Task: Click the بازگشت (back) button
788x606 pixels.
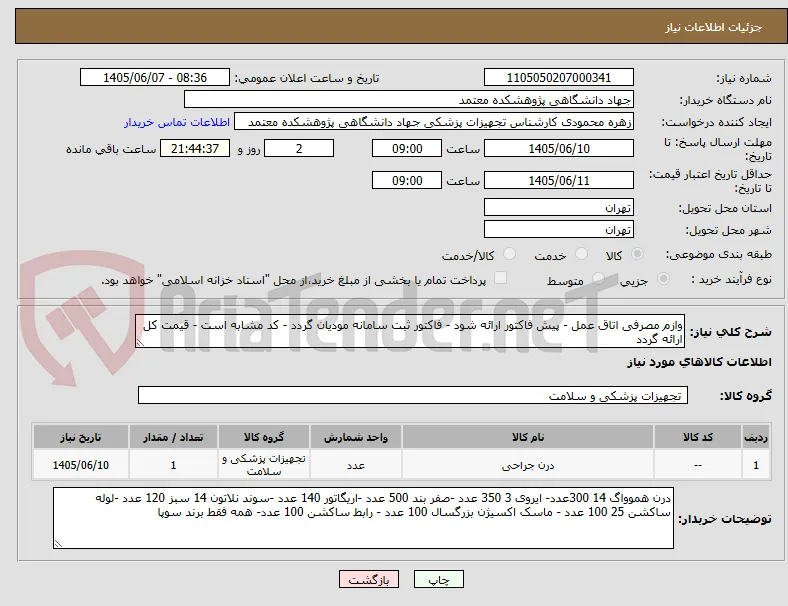Action: [x=369, y=579]
